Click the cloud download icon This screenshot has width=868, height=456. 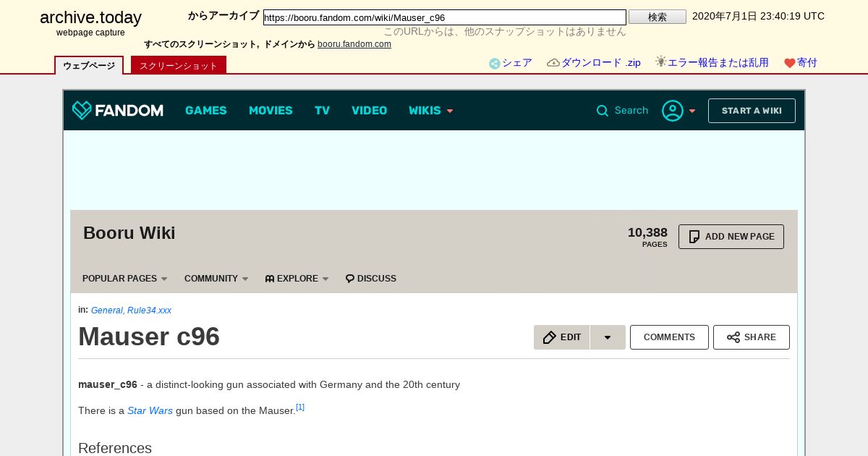tap(553, 63)
